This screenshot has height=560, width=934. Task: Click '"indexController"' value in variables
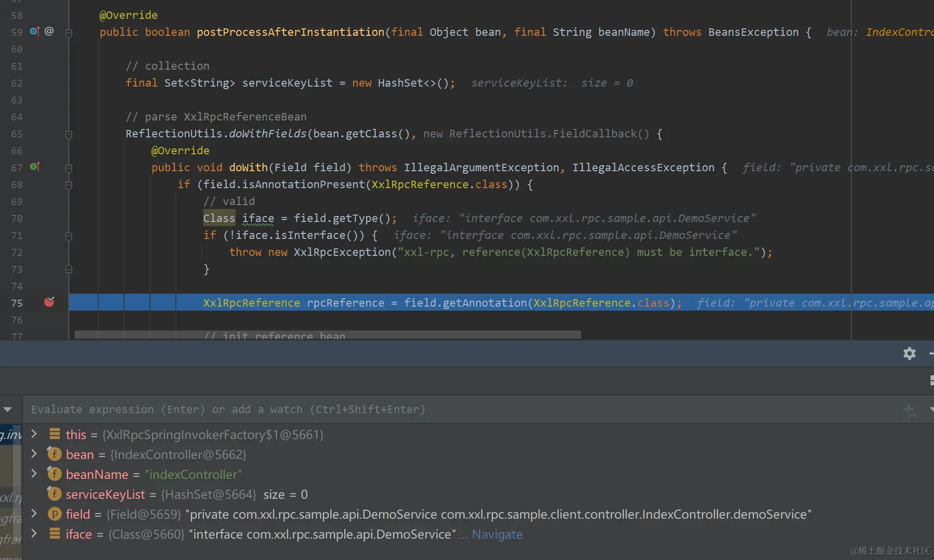(193, 474)
